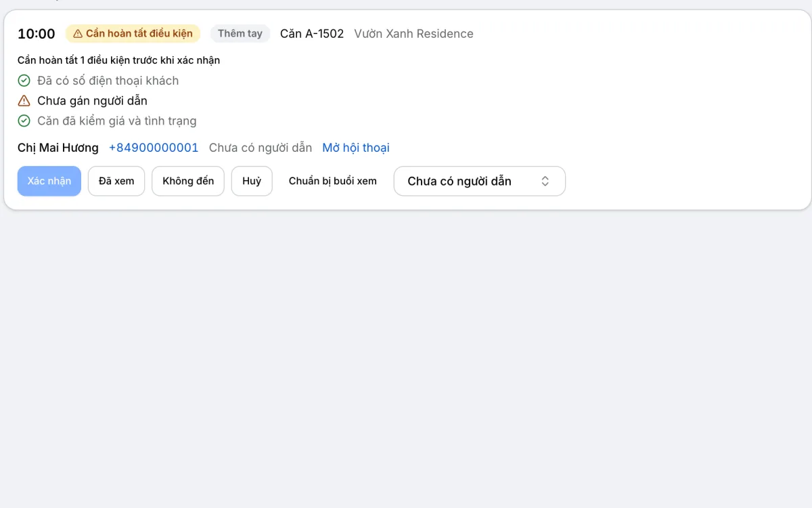Click the gray 'Chưa có người dẫn' text beside the phone number
812x508 pixels.
(261, 148)
